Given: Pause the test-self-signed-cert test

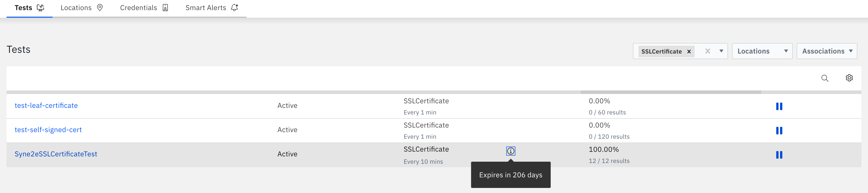Looking at the screenshot, I should (779, 131).
